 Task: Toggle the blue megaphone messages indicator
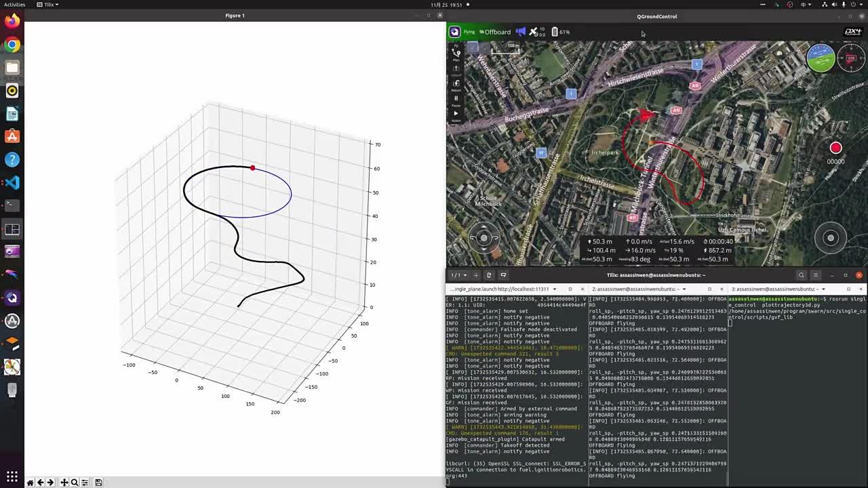point(520,32)
